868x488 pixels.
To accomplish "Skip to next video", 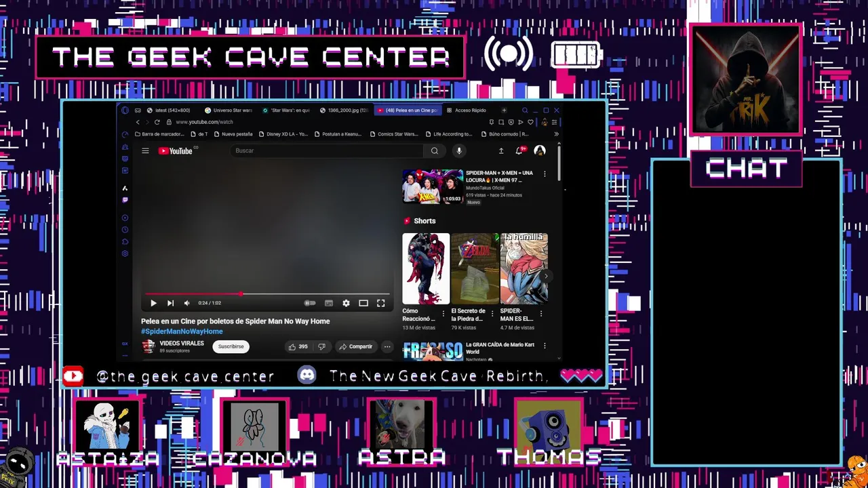I will [170, 303].
